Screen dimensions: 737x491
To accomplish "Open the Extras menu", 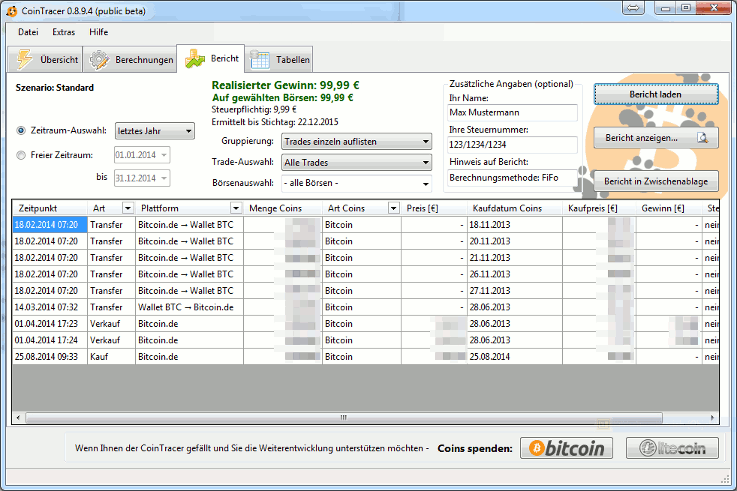I will click(x=63, y=32).
